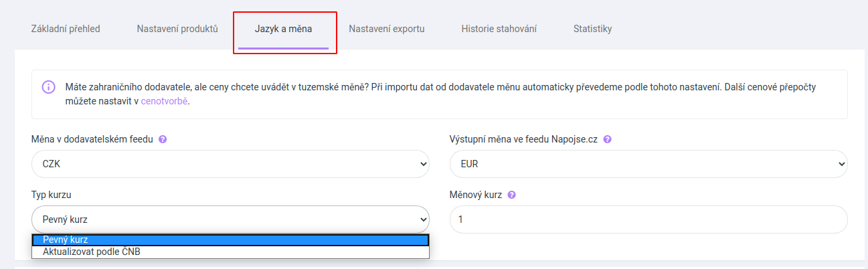This screenshot has width=868, height=269.
Task: Click into the Měnový kurz value field
Action: tap(648, 219)
